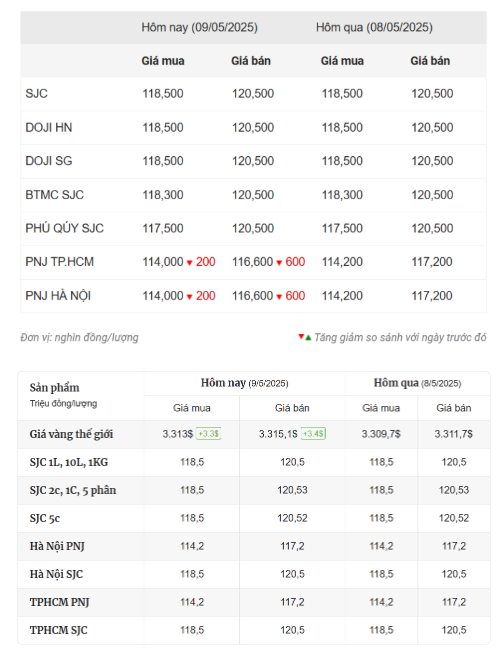The width and height of the screenshot is (504, 661).
Task: Click the Hôm nay (9/5/2025) header in lower table
Action: [244, 383]
